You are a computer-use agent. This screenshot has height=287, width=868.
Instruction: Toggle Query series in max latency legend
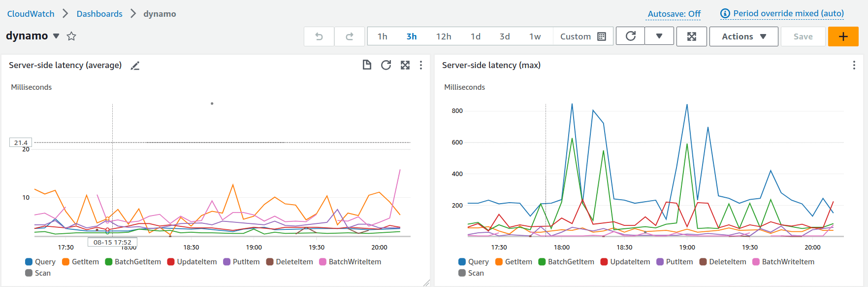(474, 262)
